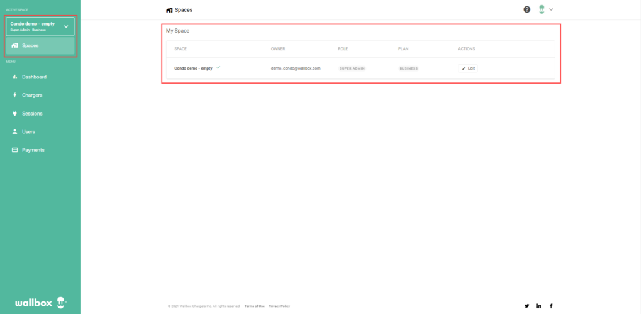
Task: Select the Chargers lightning bolt icon
Action: pyautogui.click(x=14, y=95)
